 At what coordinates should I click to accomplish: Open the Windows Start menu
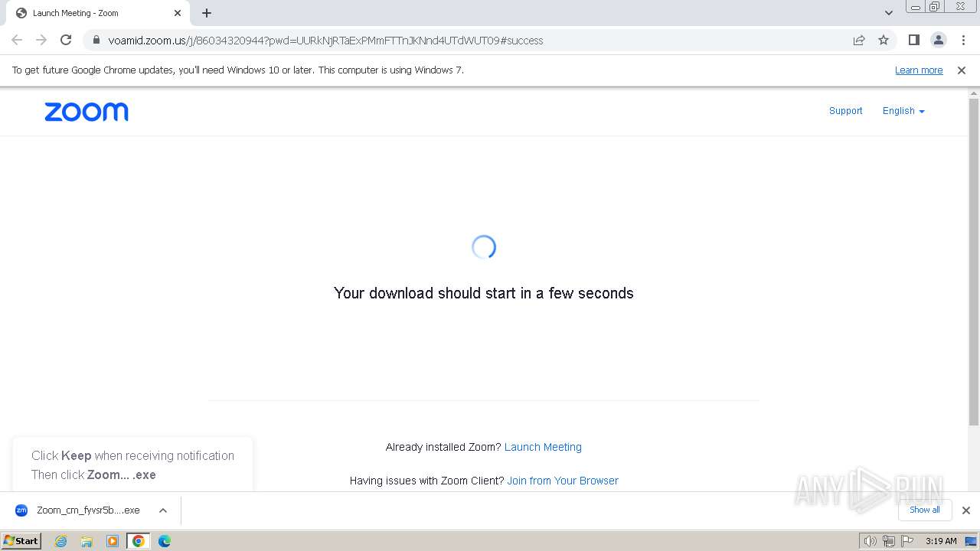21,541
